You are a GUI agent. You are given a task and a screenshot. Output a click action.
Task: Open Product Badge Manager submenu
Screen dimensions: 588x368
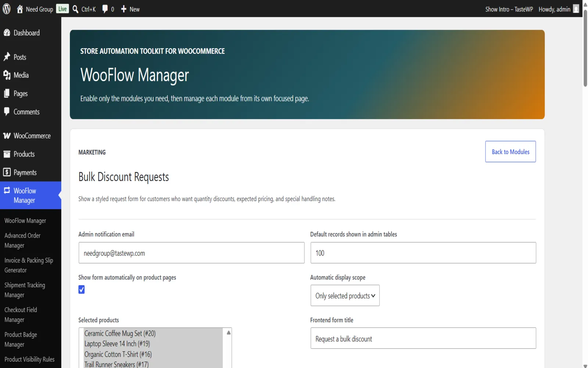coord(21,339)
